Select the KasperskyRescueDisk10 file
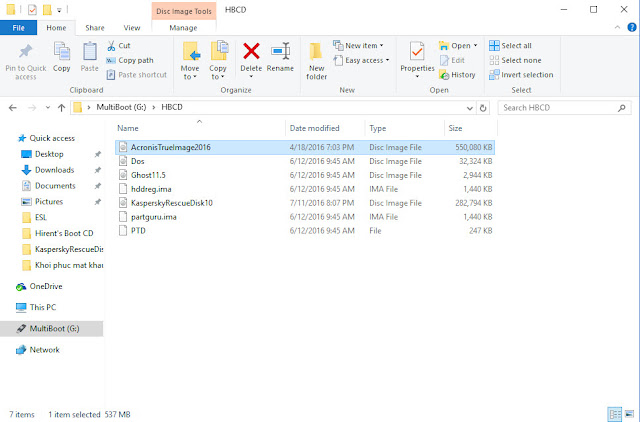This screenshot has height=422, width=640. pyautogui.click(x=305, y=203)
